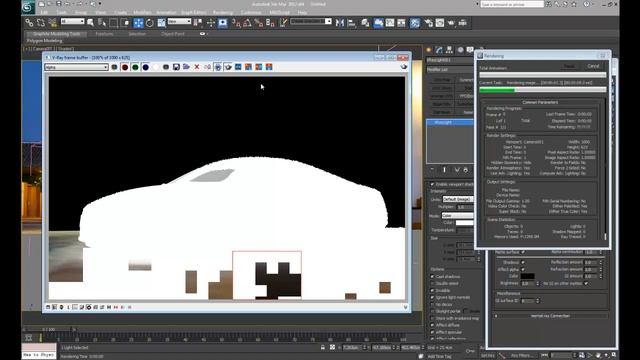Open named selection sets dropdown
The height and width of the screenshot is (360, 640).
pos(311,21)
